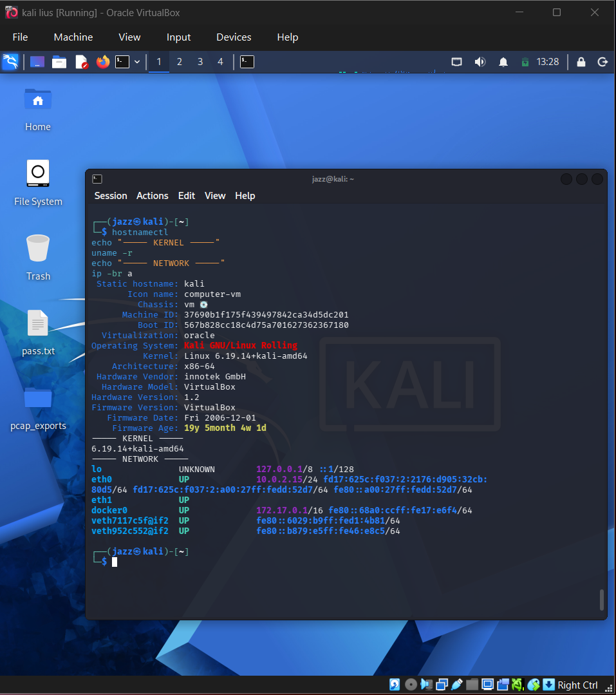616x695 pixels.
Task: Open the terminal Actions menu
Action: click(x=153, y=195)
